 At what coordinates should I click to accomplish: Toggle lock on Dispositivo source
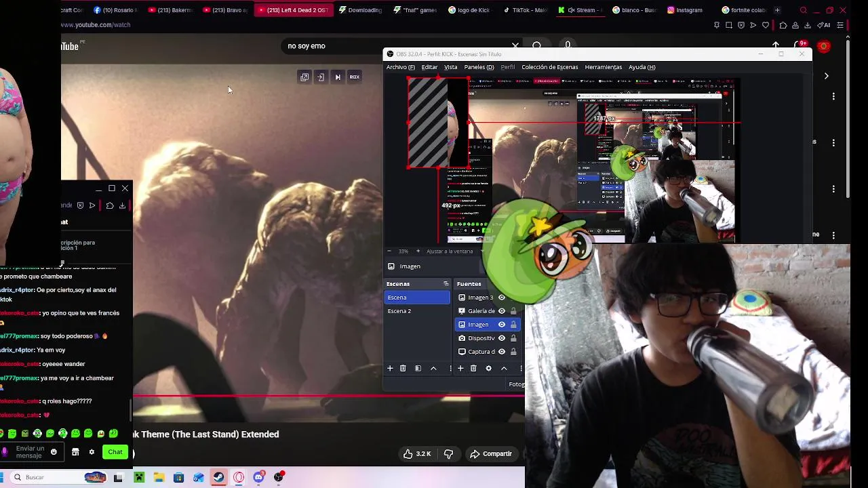[513, 338]
